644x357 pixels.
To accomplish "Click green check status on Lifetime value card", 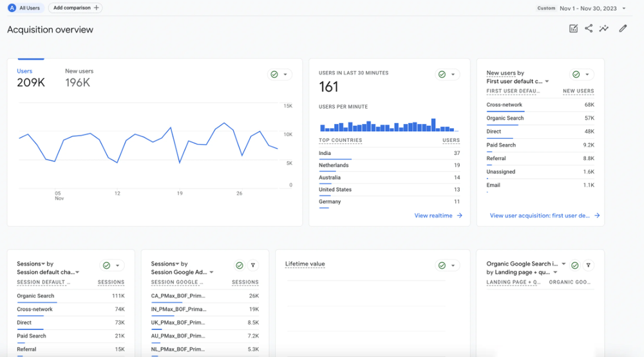I will pyautogui.click(x=442, y=266).
